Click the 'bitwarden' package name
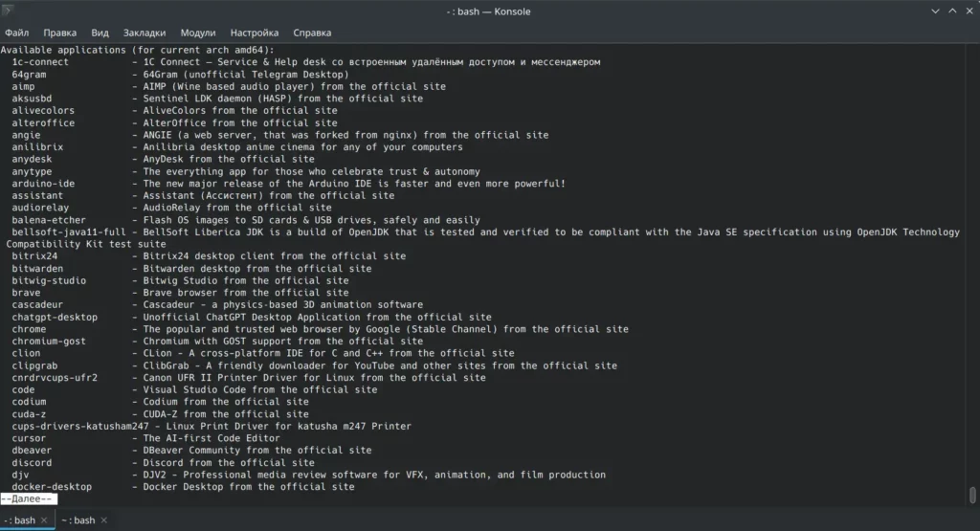 [x=37, y=269]
